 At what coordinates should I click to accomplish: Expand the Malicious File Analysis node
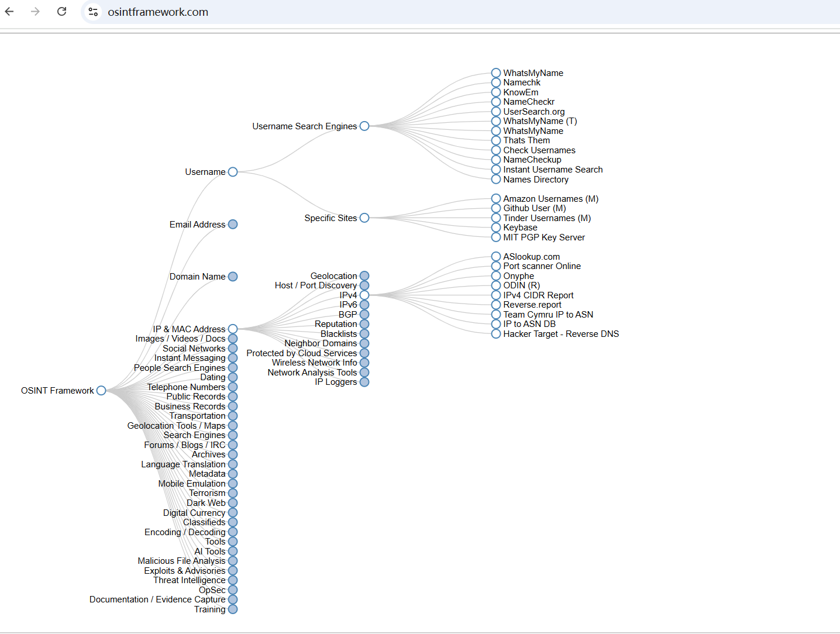(x=233, y=561)
